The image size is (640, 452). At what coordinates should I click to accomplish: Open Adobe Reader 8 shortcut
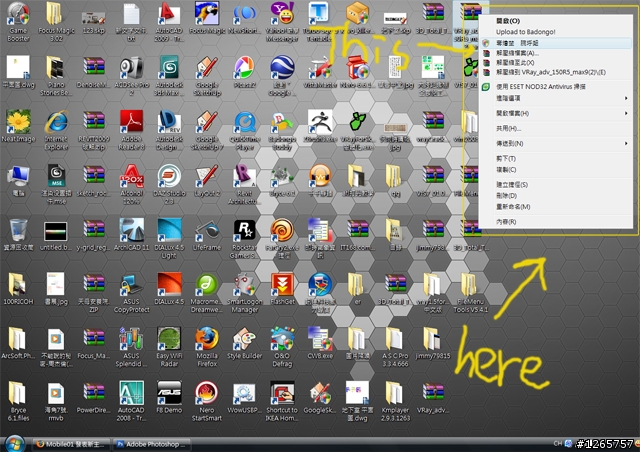point(131,130)
